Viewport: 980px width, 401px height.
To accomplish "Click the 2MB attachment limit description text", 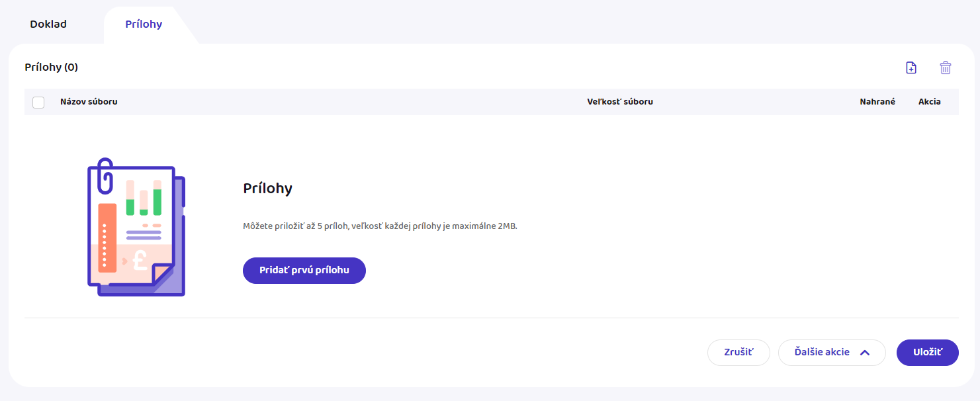I will click(380, 226).
